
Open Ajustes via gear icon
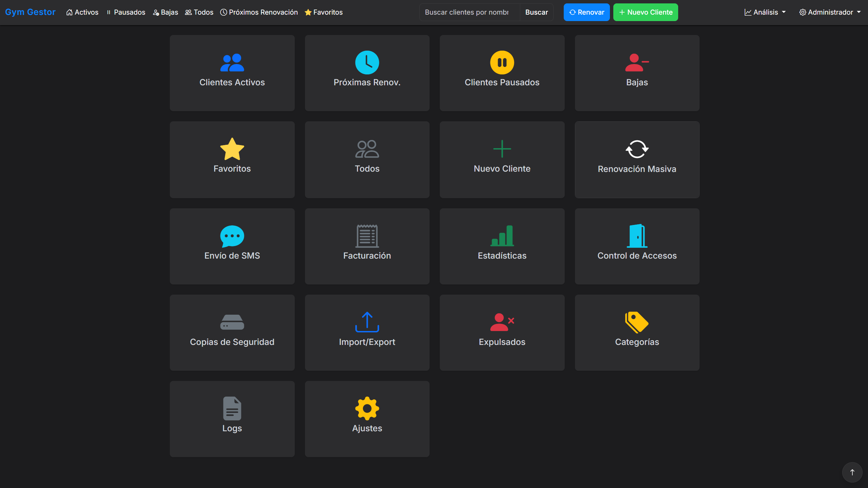pos(366,409)
